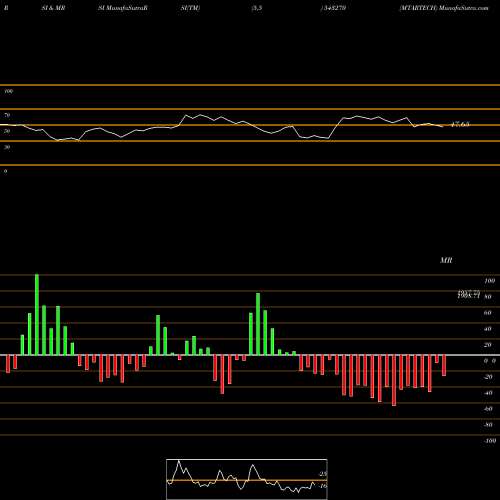Click the longest red histogram bar
Image resolution: width=500 pixels, height=500 pixels.
394,380
